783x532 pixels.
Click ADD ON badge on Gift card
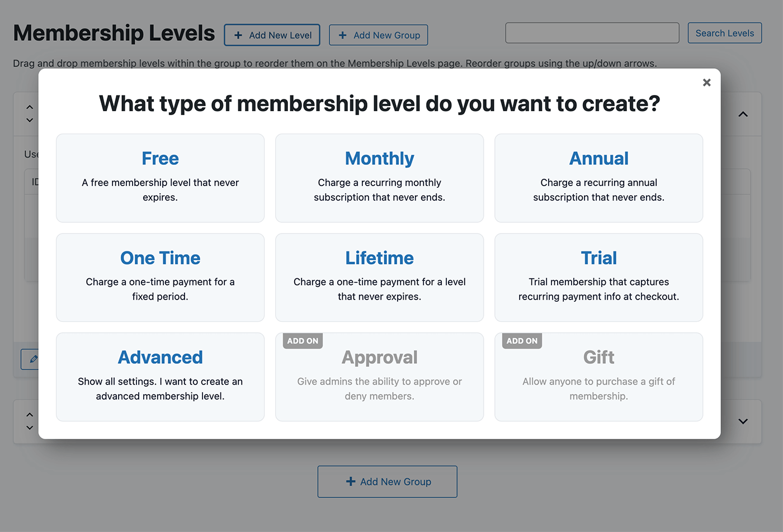coord(522,341)
